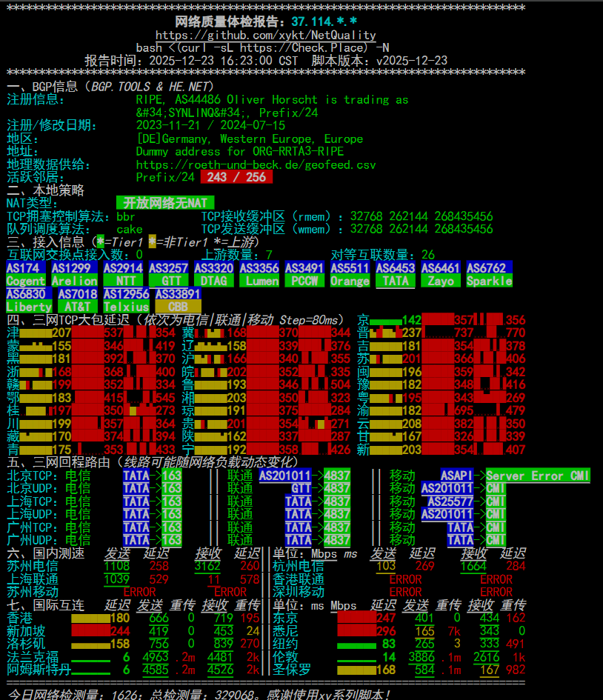
Task: Select the AS174 Cogent badge
Action: coord(27,273)
